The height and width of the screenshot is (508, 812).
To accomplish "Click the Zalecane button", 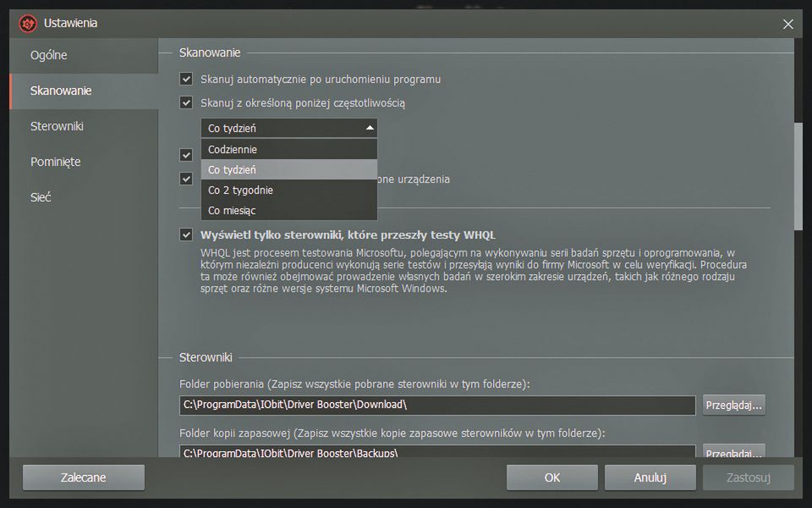I will pos(84,478).
